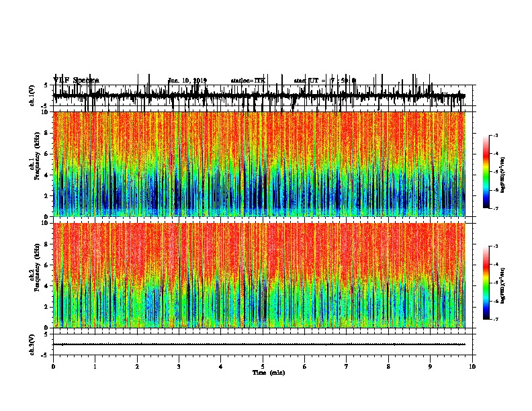Click the '5' tick on time axis
This screenshot has height=411, width=532.
[263, 367]
